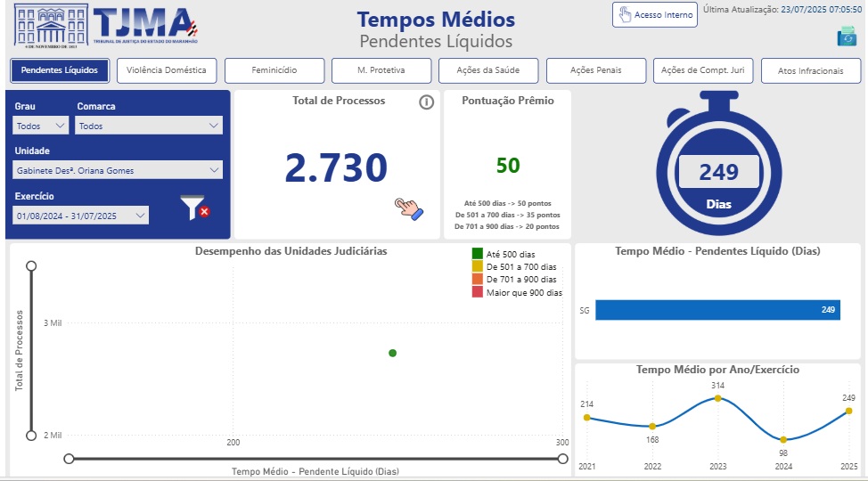The width and height of the screenshot is (868, 481).
Task: Expand the Exercício date range dropdown
Action: click(x=82, y=216)
